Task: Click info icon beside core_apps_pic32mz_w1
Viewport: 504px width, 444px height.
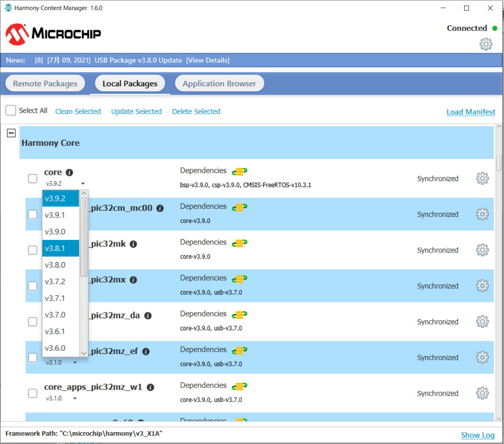Action: [x=150, y=387]
